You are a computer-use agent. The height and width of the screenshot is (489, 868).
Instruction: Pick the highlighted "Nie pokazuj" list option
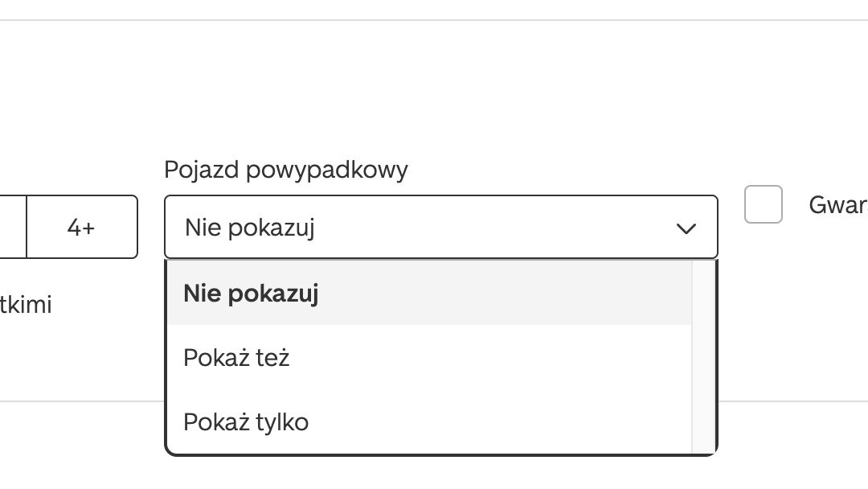(x=251, y=294)
